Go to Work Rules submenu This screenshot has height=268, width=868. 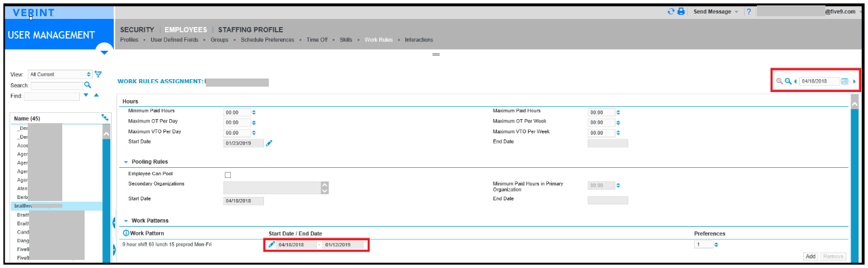click(x=378, y=40)
